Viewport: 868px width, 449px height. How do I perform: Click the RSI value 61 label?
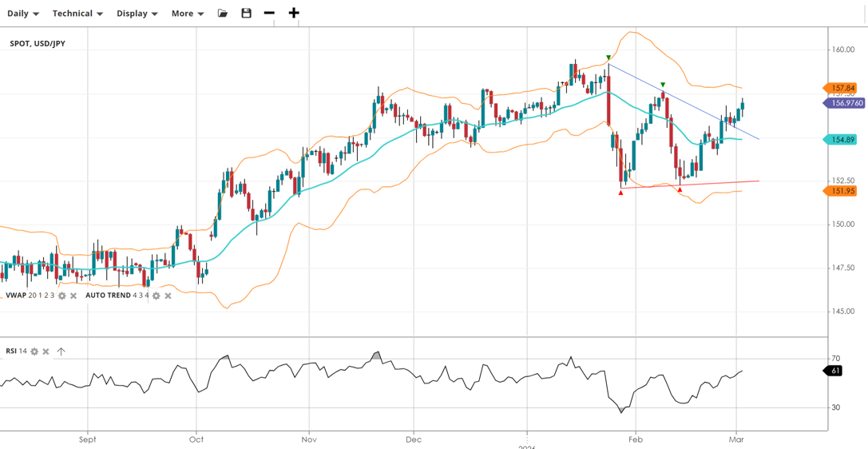click(835, 371)
